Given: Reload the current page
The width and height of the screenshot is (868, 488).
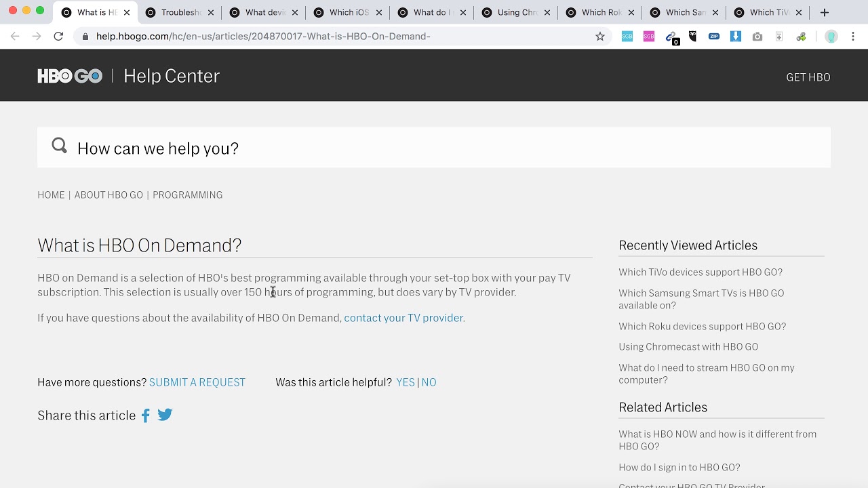Looking at the screenshot, I should click(58, 37).
